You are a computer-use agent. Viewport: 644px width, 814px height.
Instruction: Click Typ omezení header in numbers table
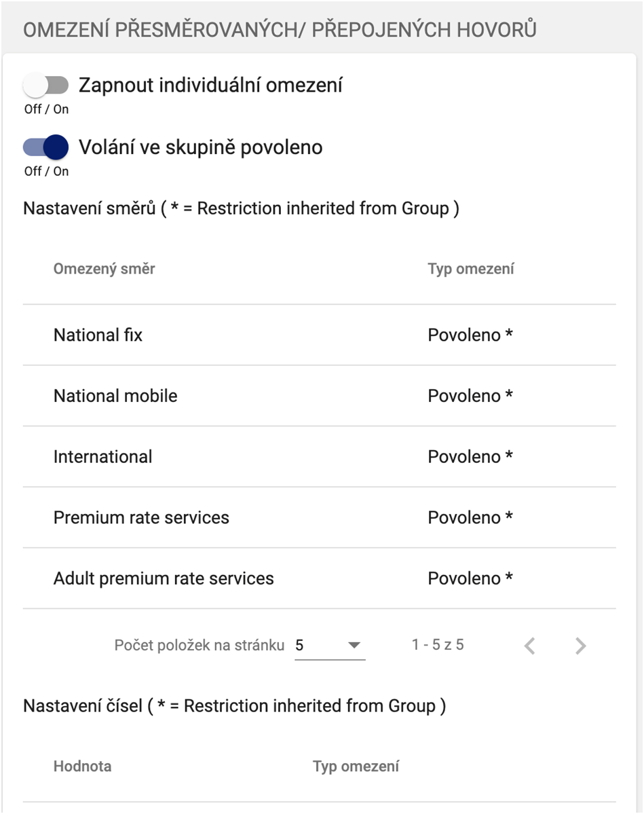356,766
